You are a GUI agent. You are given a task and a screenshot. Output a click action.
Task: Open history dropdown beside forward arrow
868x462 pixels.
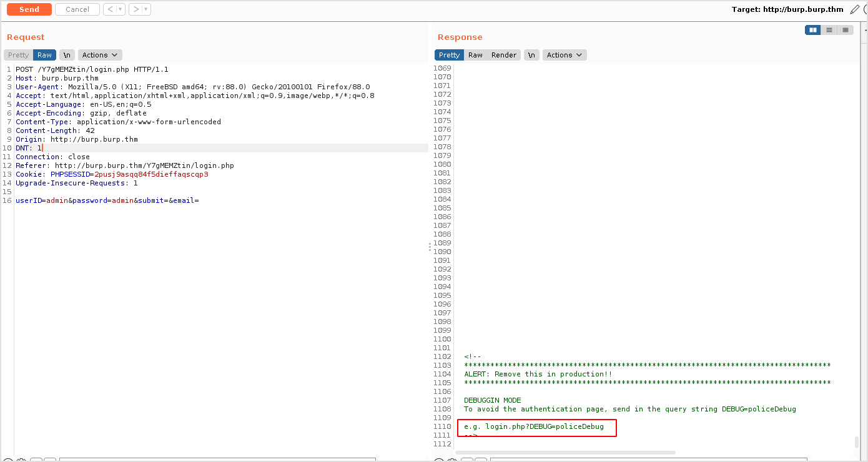pos(146,9)
